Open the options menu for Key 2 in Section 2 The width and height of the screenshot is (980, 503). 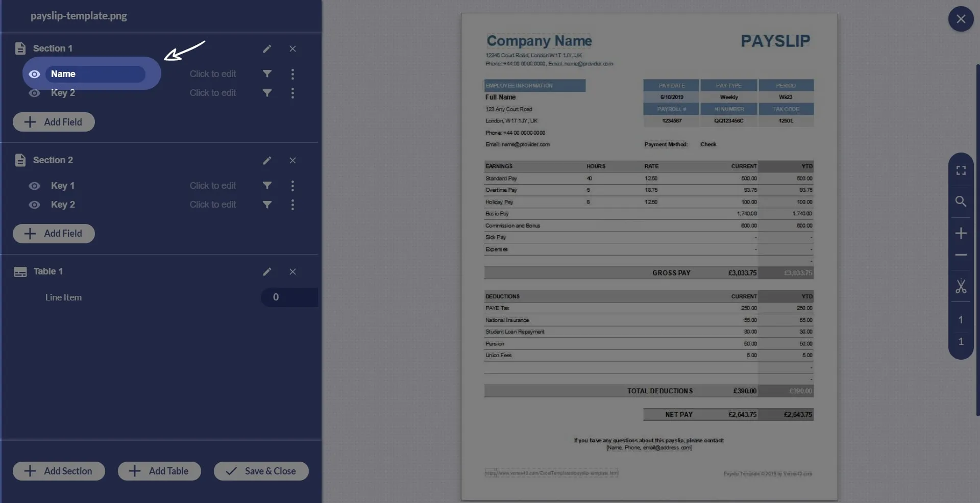click(x=292, y=205)
